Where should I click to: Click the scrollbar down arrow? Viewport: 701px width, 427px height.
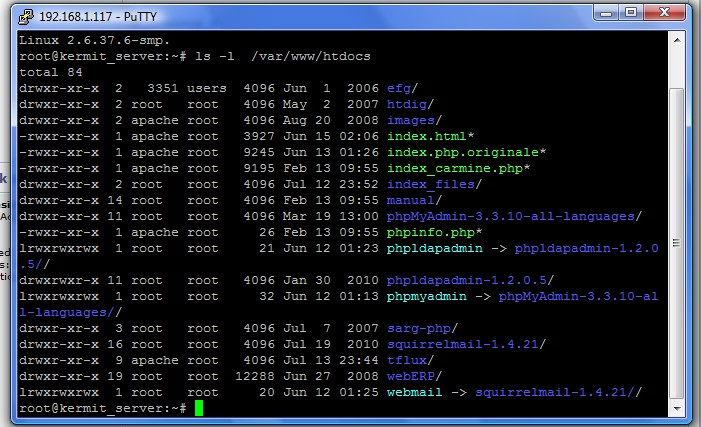tap(676, 409)
